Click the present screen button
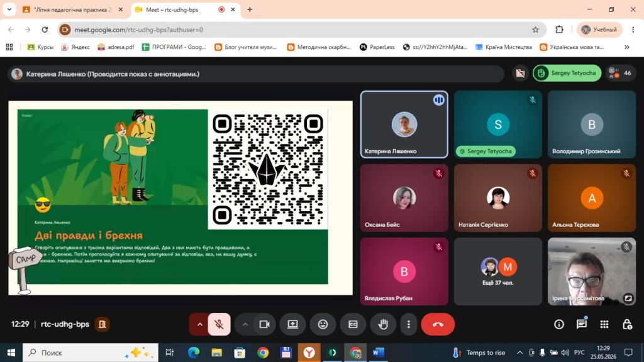Viewport: 644px width, 362px height. [293, 324]
